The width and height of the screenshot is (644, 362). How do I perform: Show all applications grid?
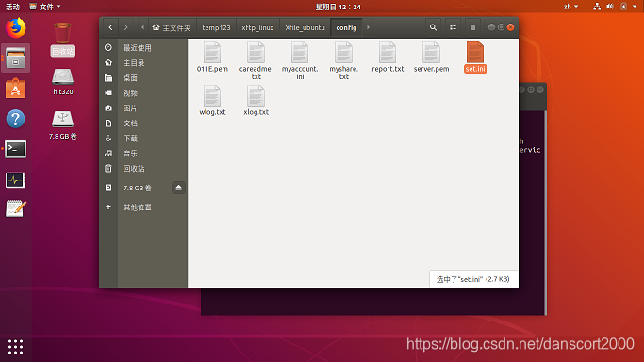(16, 347)
